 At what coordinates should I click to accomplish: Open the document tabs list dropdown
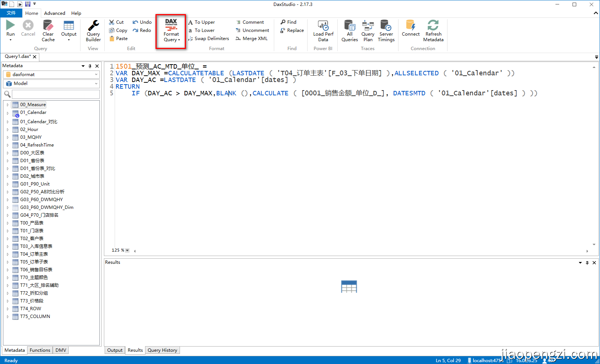(x=596, y=57)
